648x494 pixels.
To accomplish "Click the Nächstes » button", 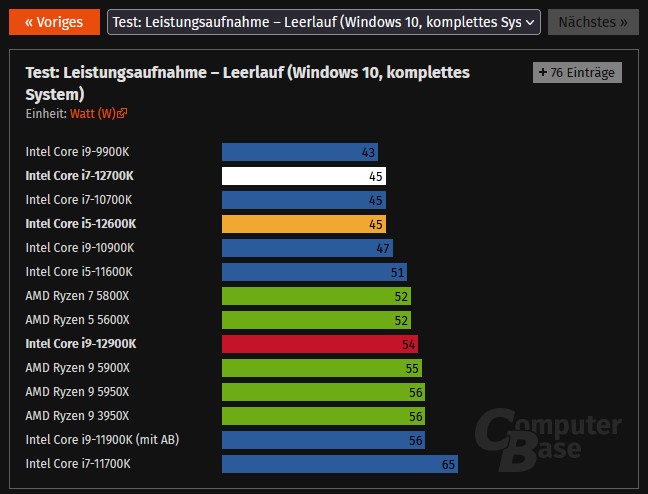I will (593, 22).
